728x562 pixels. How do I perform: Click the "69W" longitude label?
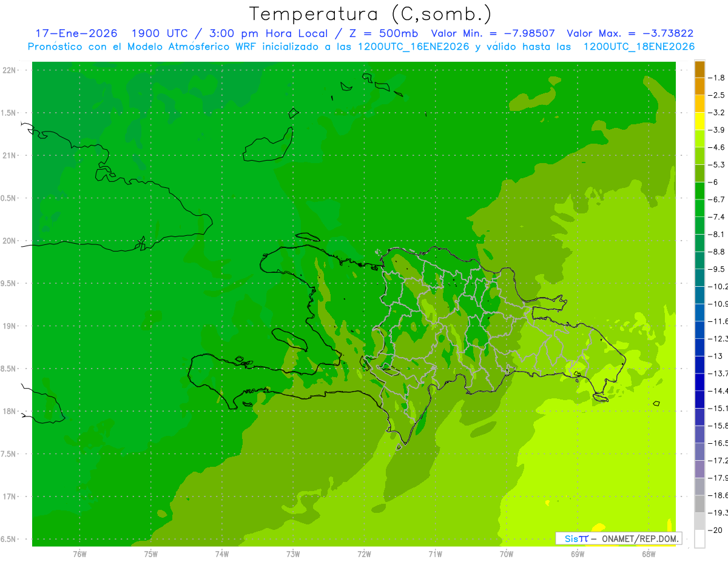(x=578, y=554)
